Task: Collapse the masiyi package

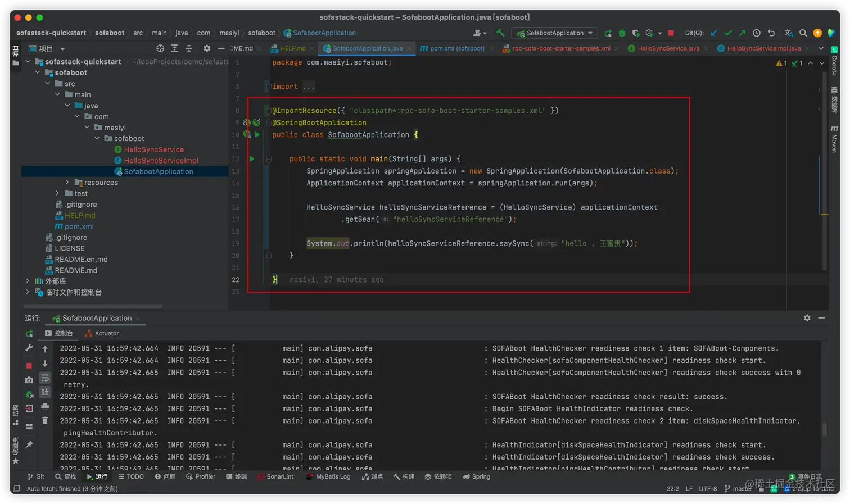Action: (87, 128)
